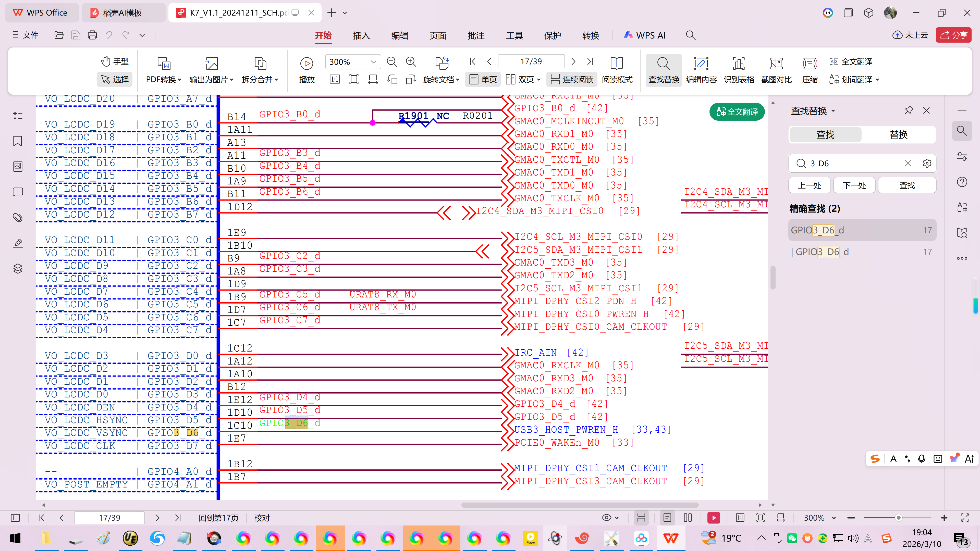Click the zoom out magnifier icon
Image resolution: width=980 pixels, height=551 pixels.
click(391, 61)
